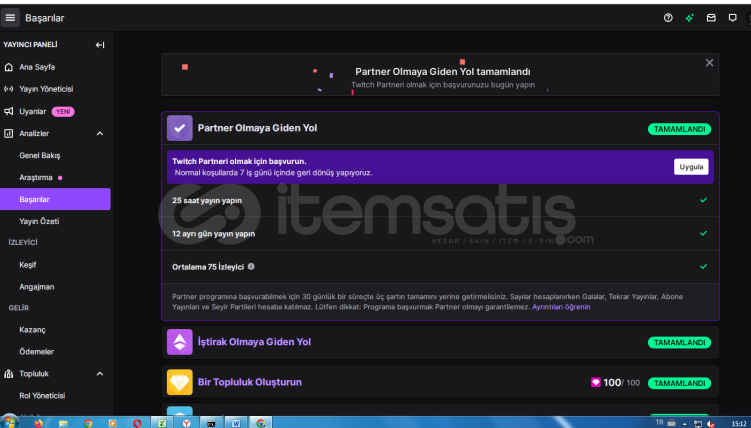Close the Partner tamamlandı banner

(709, 63)
